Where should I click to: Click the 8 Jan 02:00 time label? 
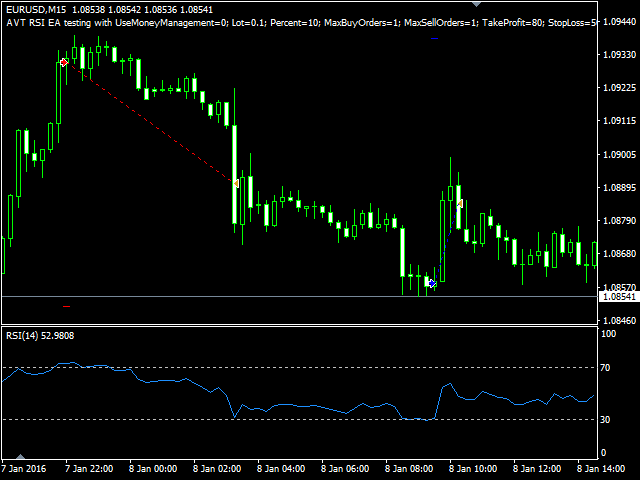217,469
